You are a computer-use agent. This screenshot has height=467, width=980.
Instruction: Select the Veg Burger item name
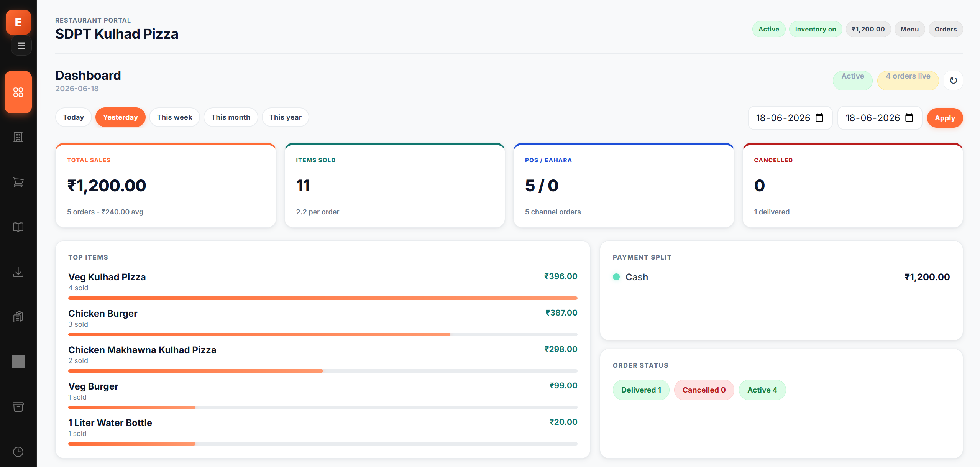tap(93, 386)
